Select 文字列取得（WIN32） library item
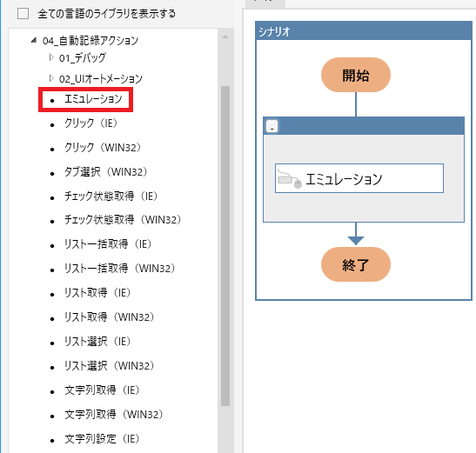This screenshot has width=476, height=453. click(x=114, y=414)
